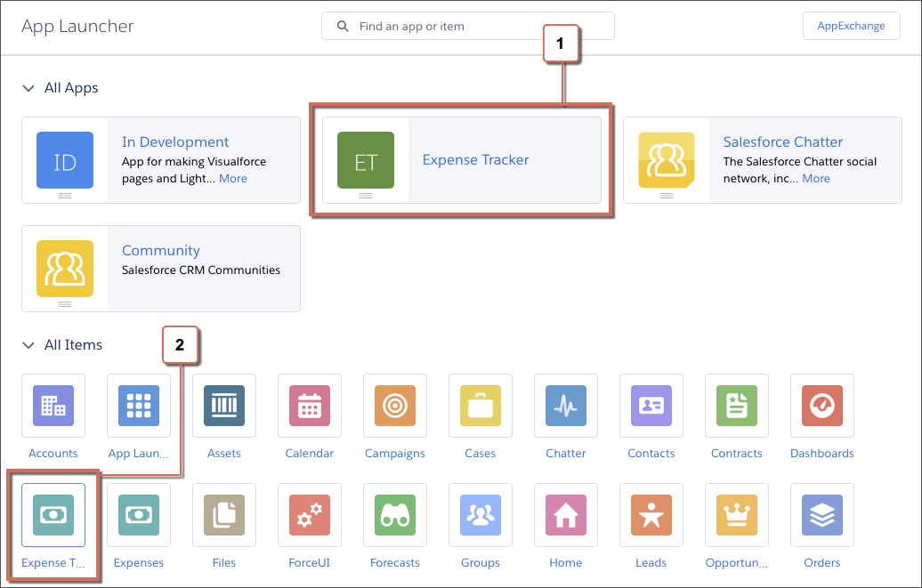Open the Calendar item icon
The width and height of the screenshot is (922, 588).
pyautogui.click(x=310, y=406)
